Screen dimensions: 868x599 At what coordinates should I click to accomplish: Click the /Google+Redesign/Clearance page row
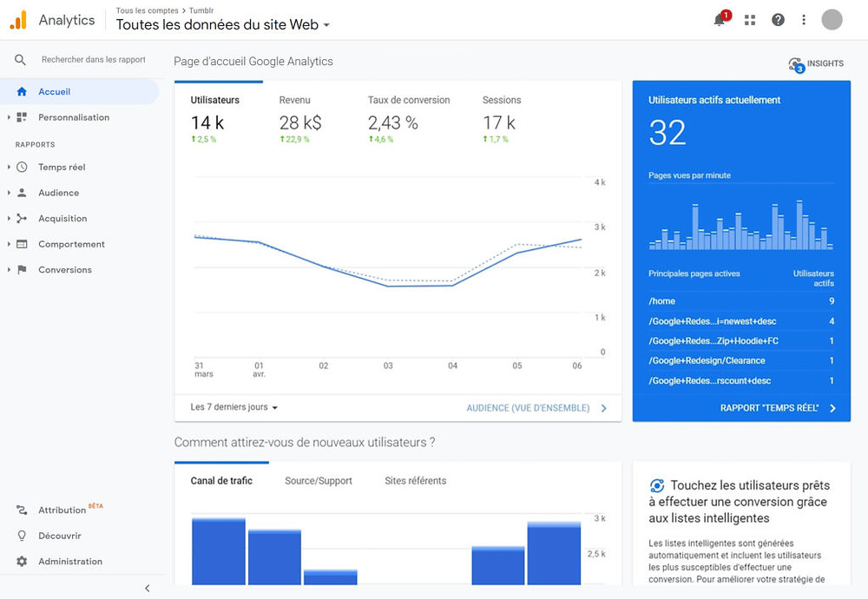click(x=741, y=360)
